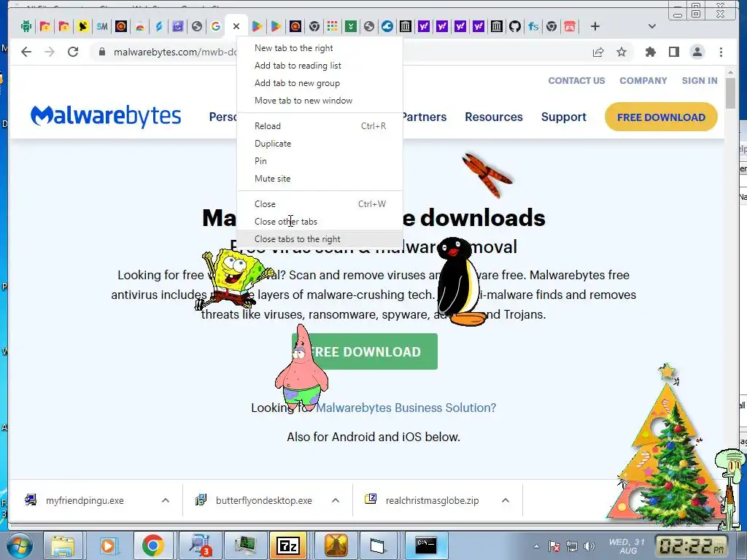Open the profile avatar menu
Screen dimensions: 747x560
(x=697, y=52)
